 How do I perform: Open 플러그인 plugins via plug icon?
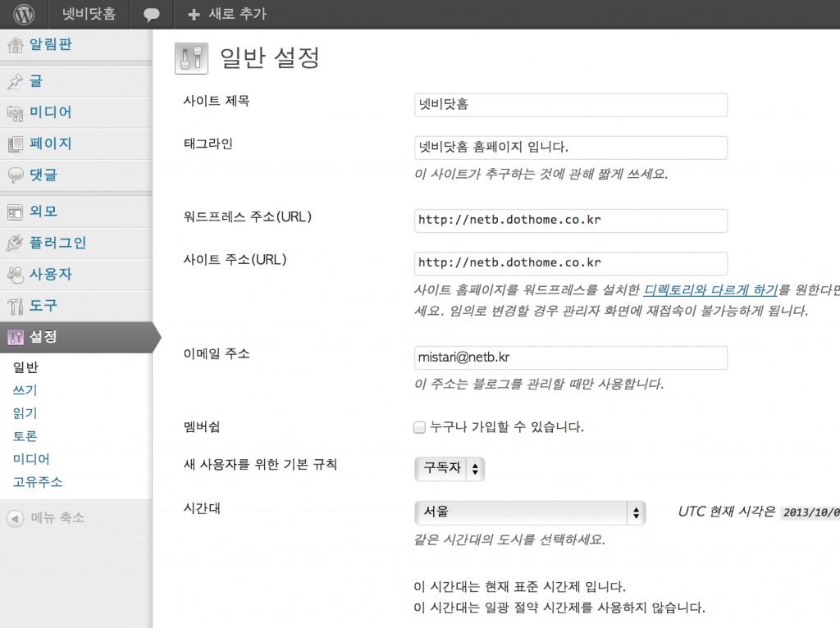15,243
